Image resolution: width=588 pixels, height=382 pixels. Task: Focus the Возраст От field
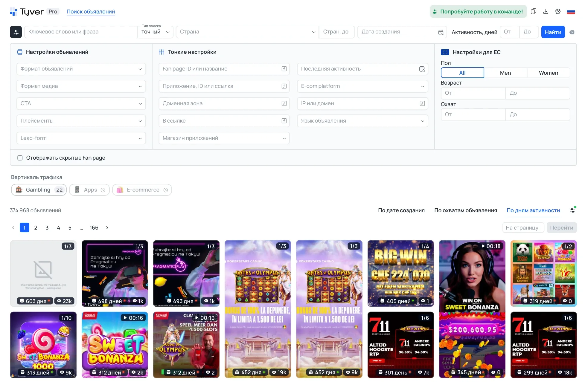click(473, 93)
